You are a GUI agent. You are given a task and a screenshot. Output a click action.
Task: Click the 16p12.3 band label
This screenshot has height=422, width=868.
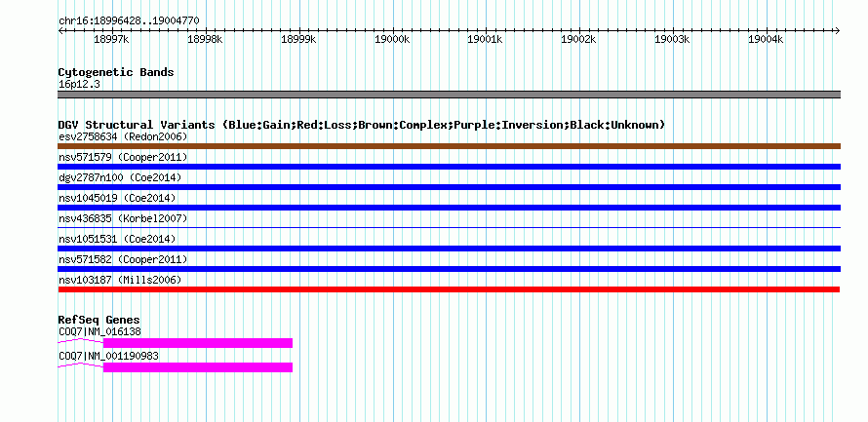click(79, 85)
